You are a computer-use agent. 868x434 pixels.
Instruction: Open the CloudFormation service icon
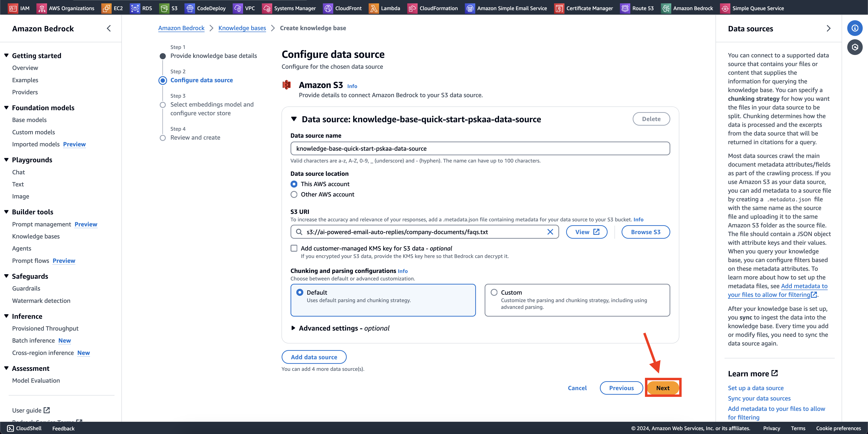[412, 8]
